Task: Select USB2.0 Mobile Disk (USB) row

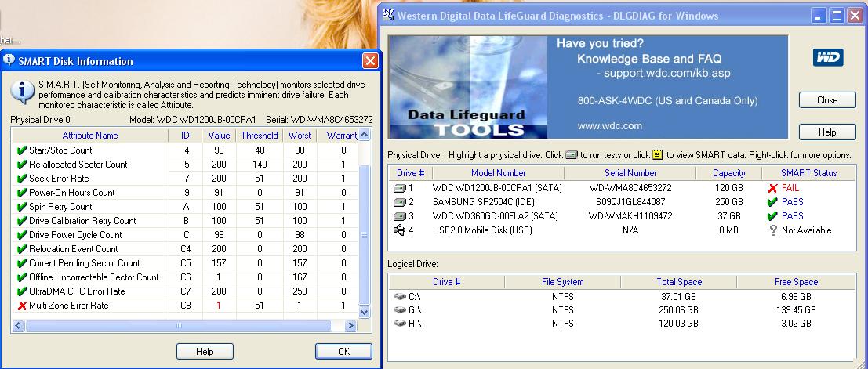Action: tap(622, 230)
